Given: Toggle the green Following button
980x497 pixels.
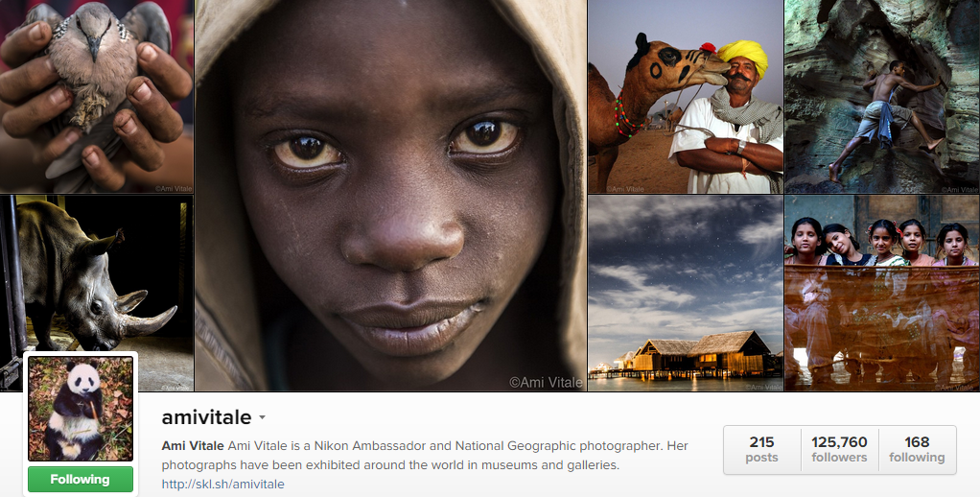Looking at the screenshot, I should pyautogui.click(x=81, y=480).
